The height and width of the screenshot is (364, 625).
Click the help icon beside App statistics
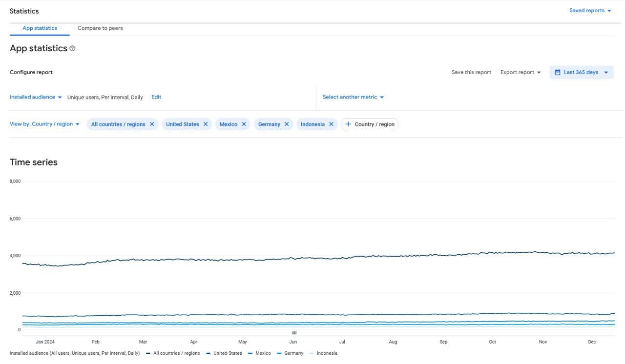click(x=72, y=49)
